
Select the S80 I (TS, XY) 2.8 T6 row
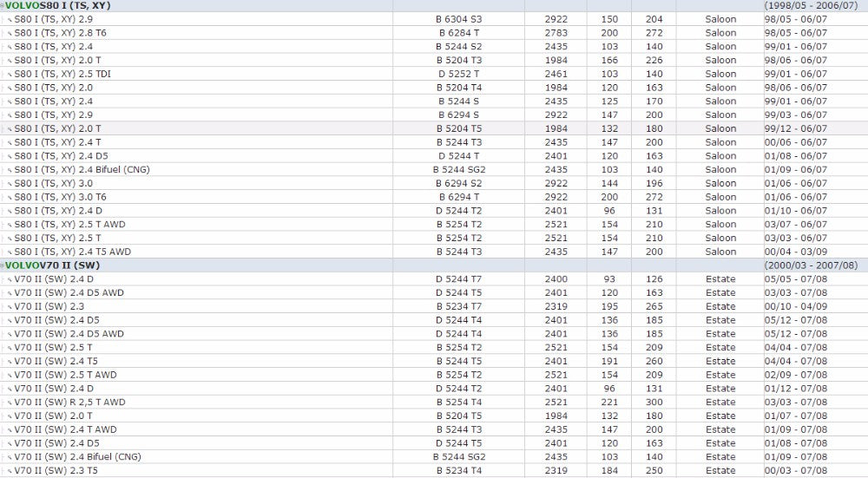[x=434, y=33]
